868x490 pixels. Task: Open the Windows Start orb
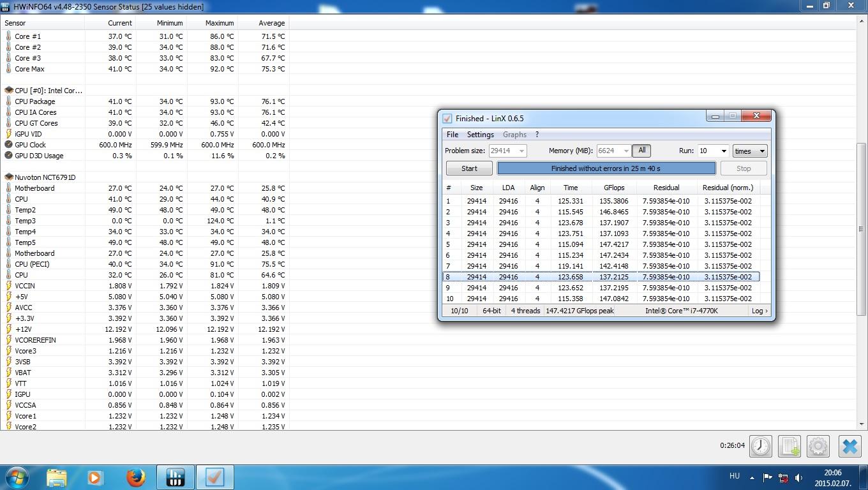[x=17, y=477]
